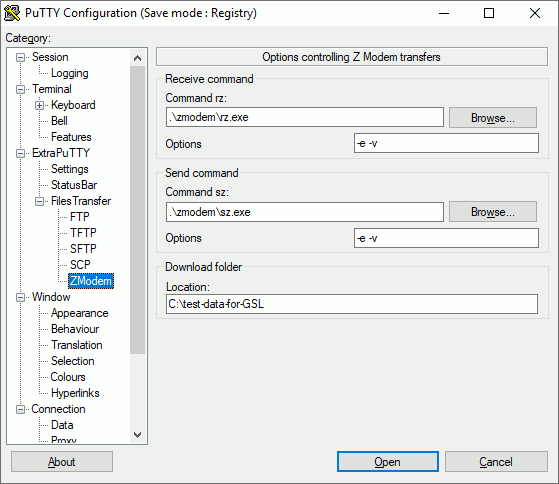559x484 pixels.
Task: Open the Logging category
Action: point(70,73)
